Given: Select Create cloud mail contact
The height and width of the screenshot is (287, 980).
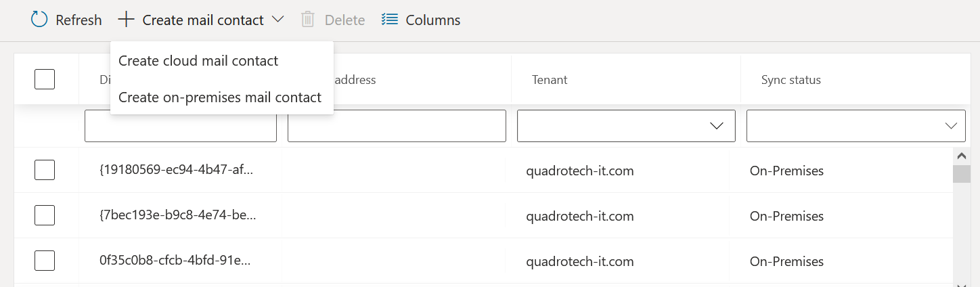Looking at the screenshot, I should click(x=198, y=61).
